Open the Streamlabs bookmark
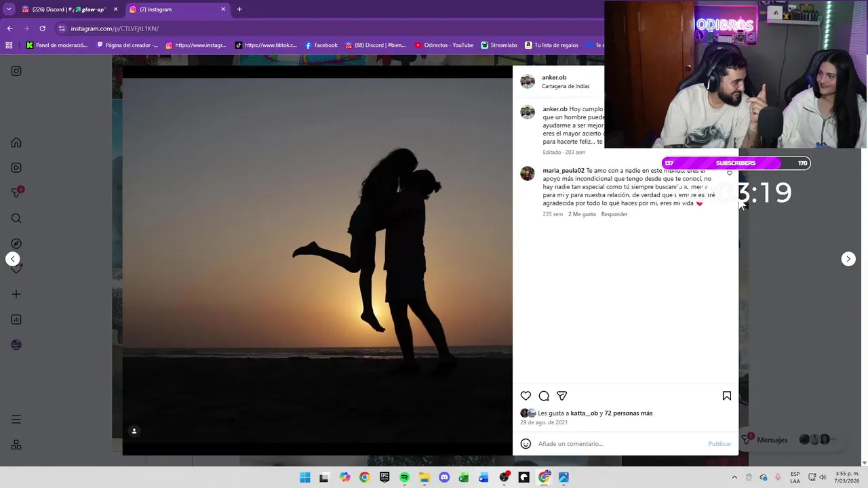This screenshot has height=488, width=868. tap(499, 45)
